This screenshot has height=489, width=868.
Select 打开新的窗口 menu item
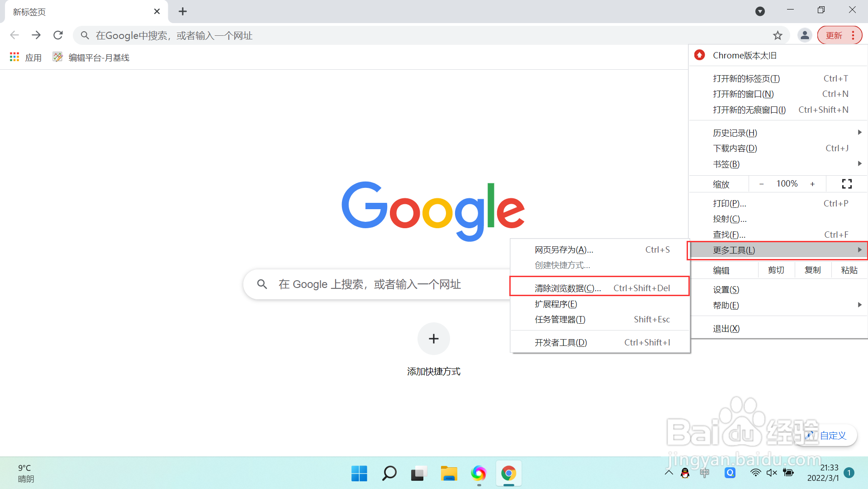tap(778, 94)
